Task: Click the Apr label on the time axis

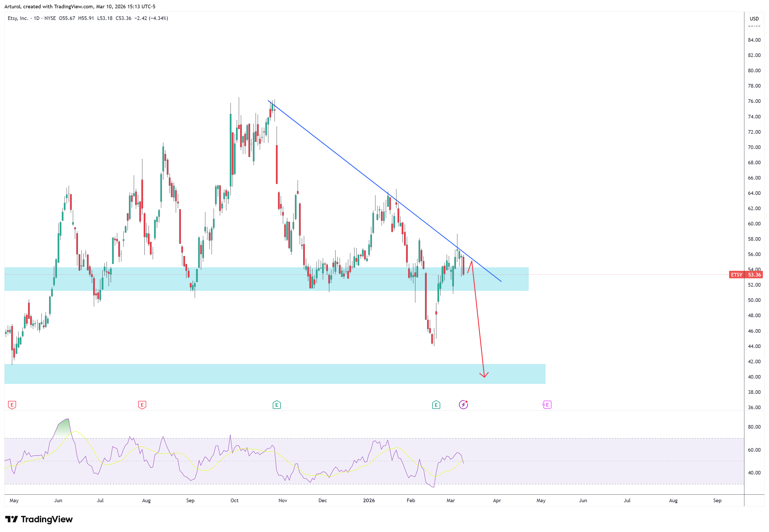Action: click(497, 501)
